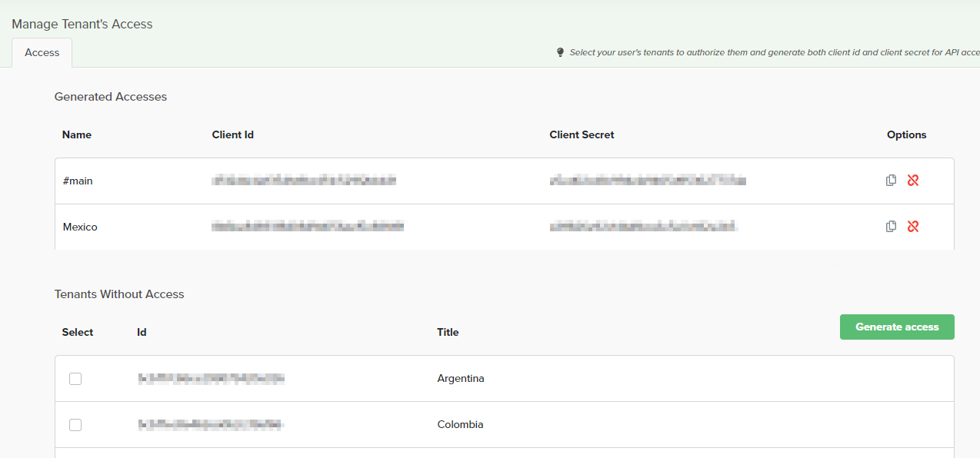Click the Tenants Without Access heading

(x=119, y=294)
